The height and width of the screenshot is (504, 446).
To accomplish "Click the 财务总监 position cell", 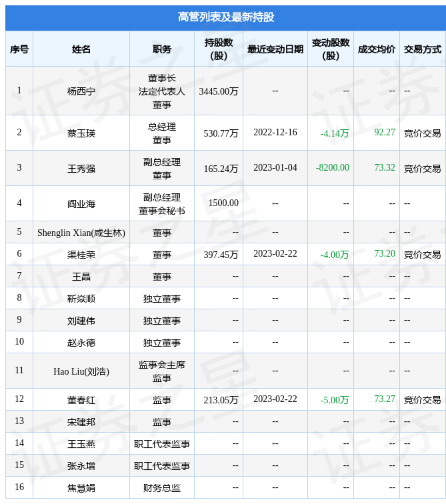I will (x=161, y=488).
